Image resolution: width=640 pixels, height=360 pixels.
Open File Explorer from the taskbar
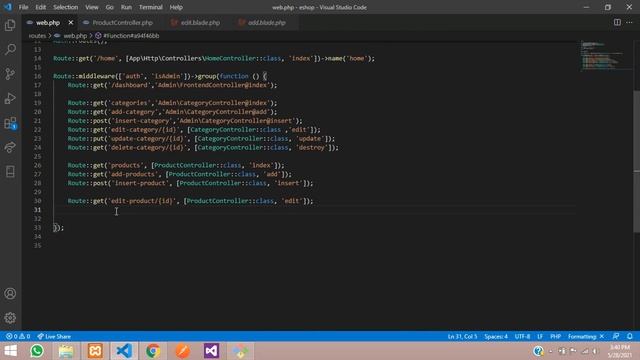pos(66,351)
